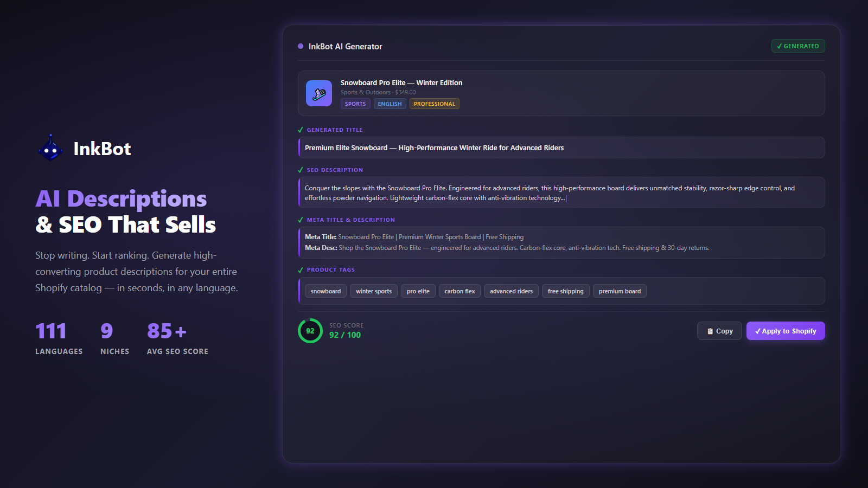Select the SPORTS tag badge
This screenshot has width=868, height=488.
pos(355,104)
